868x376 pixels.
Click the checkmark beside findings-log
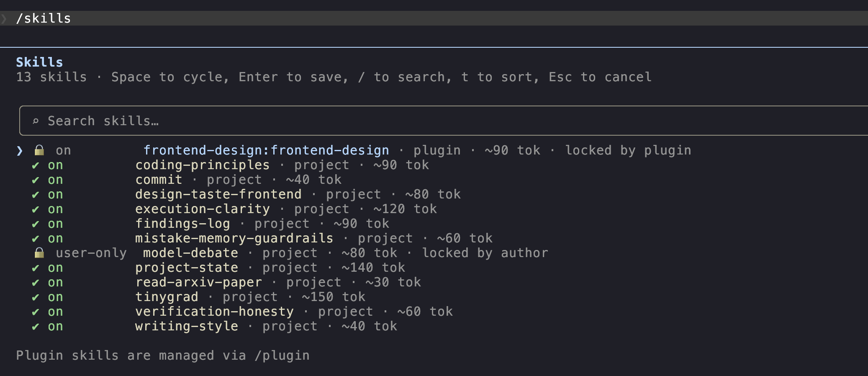36,224
